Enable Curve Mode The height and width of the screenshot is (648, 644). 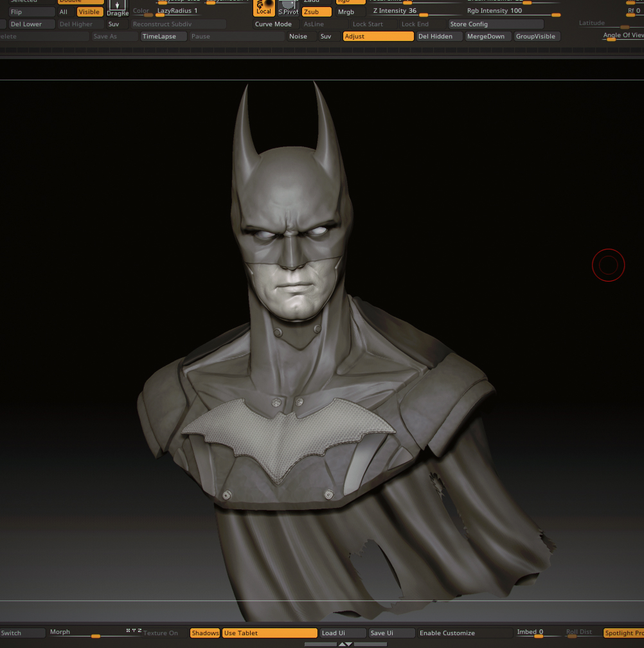[x=276, y=24]
